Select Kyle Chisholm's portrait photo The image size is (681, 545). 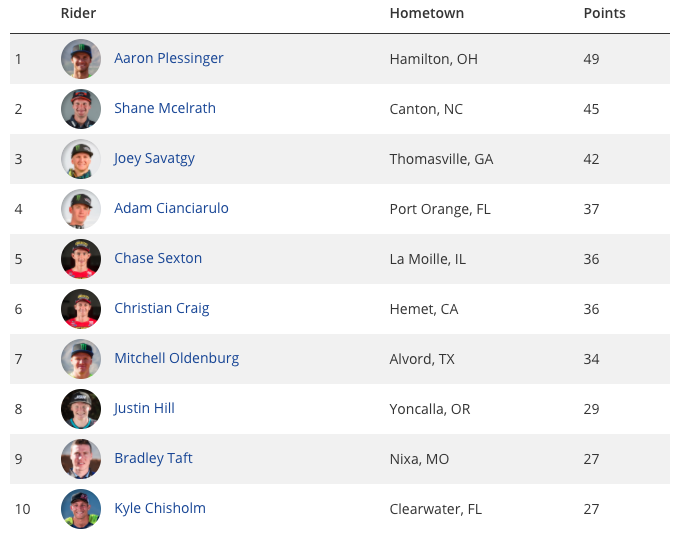(81, 509)
